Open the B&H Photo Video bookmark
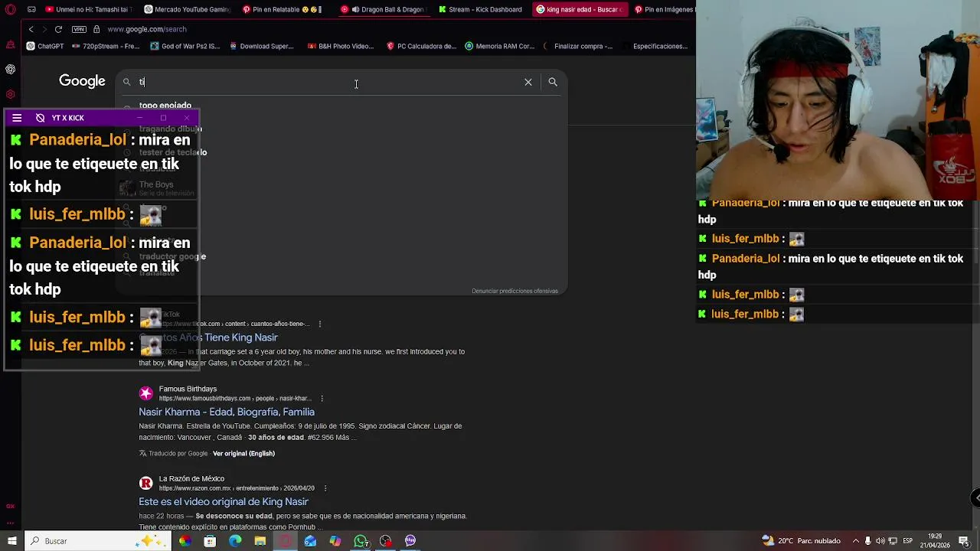This screenshot has height=551, width=980. 341,46
